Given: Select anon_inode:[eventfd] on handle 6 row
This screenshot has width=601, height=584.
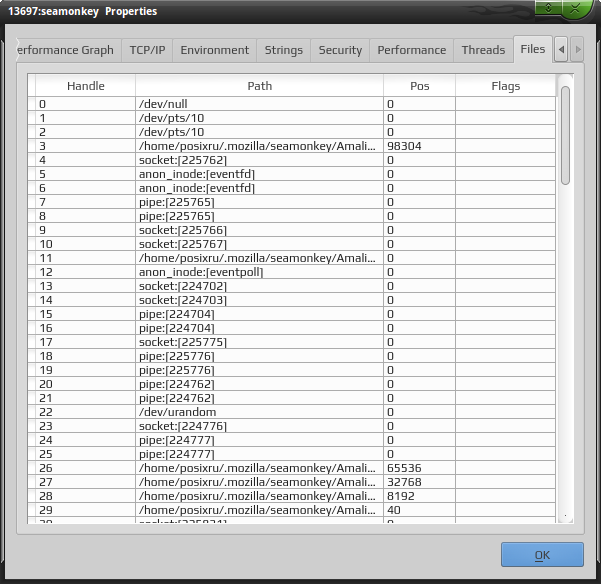Looking at the screenshot, I should click(x=197, y=188).
